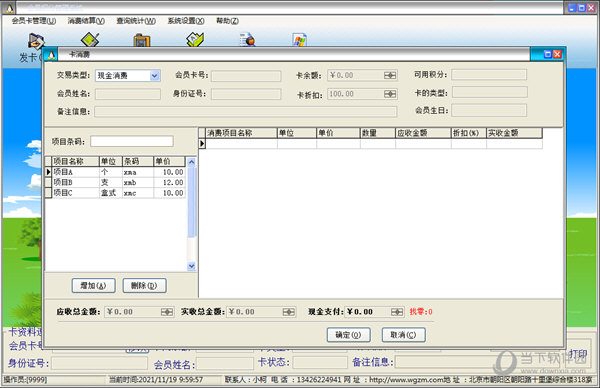The width and height of the screenshot is (600, 388).
Task: Click the 卡消费 dialog title icon
Action: (x=51, y=55)
